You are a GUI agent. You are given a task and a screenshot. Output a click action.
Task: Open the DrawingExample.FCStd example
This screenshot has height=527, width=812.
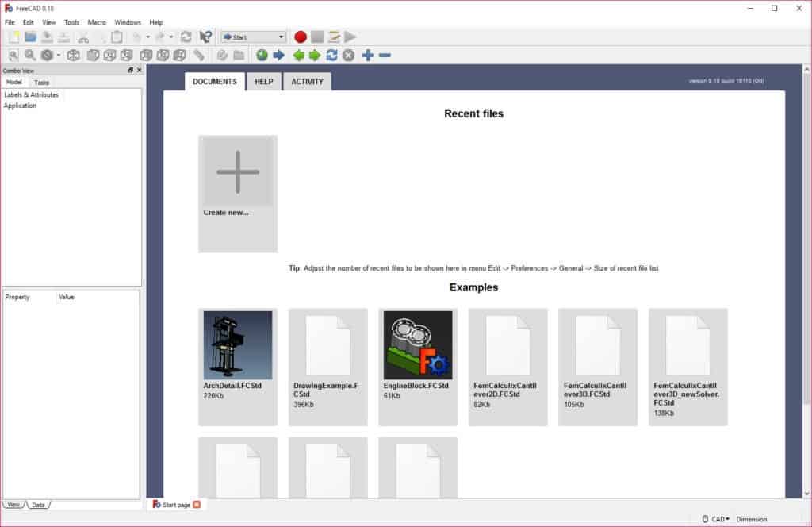pyautogui.click(x=327, y=367)
